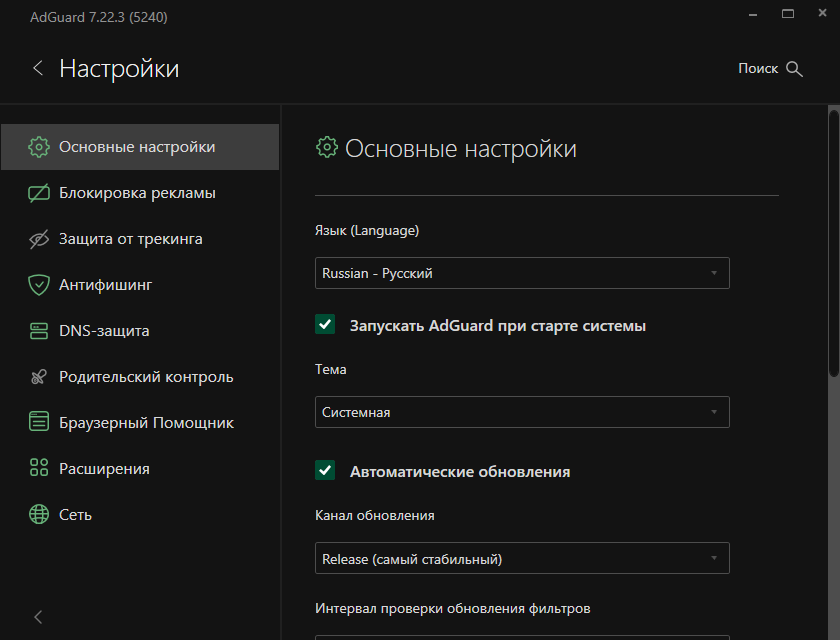Select the Защита от трекинга shield icon
This screenshot has width=840, height=640.
tap(39, 238)
